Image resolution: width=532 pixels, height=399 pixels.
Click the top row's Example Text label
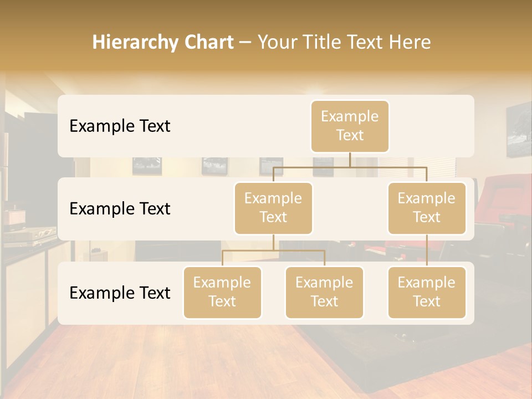click(x=120, y=126)
